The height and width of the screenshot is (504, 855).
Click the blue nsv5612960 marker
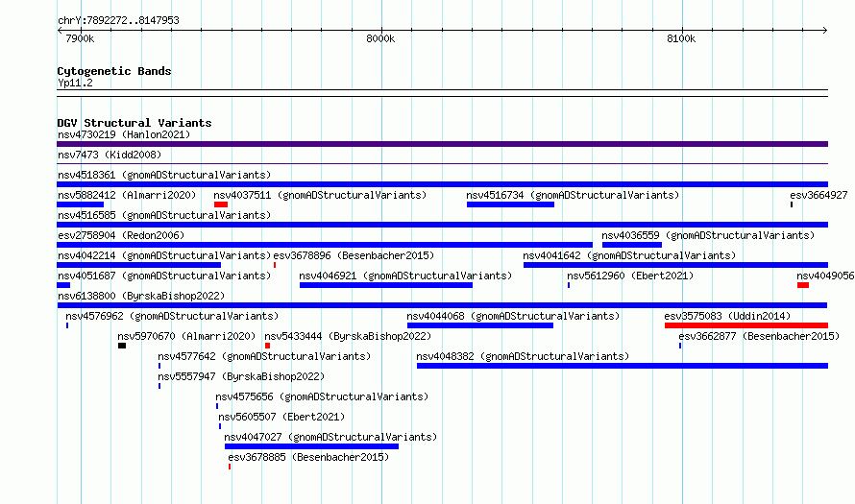click(x=569, y=285)
